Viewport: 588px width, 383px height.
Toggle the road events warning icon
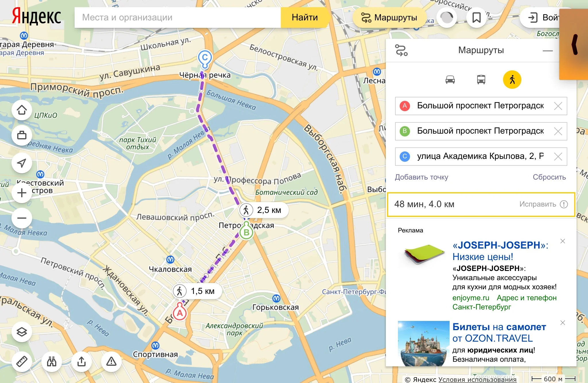(x=111, y=361)
